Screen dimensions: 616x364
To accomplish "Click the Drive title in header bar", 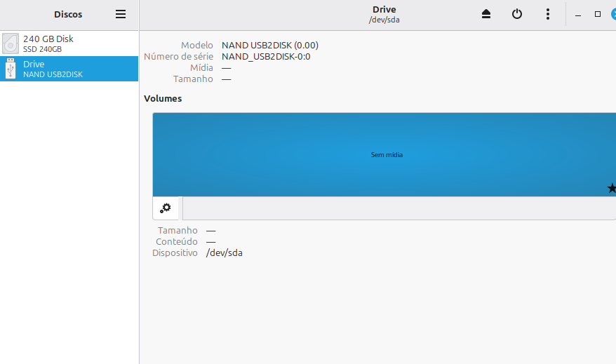I will [384, 10].
